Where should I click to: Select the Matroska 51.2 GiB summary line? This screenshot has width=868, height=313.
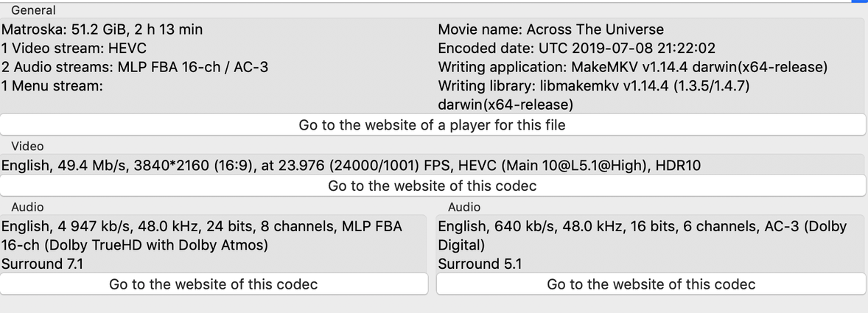[102, 30]
